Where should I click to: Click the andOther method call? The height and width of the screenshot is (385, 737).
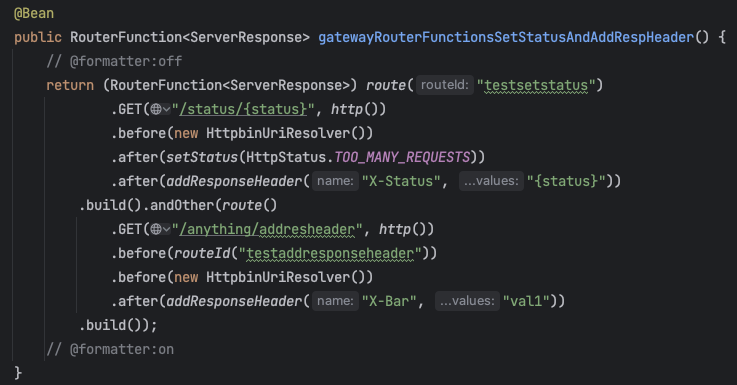pos(182,205)
